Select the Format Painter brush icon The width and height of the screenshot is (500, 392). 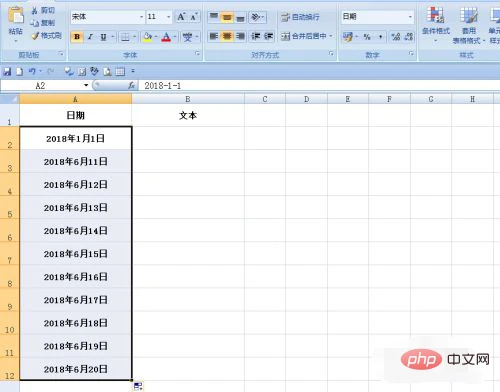[35, 36]
